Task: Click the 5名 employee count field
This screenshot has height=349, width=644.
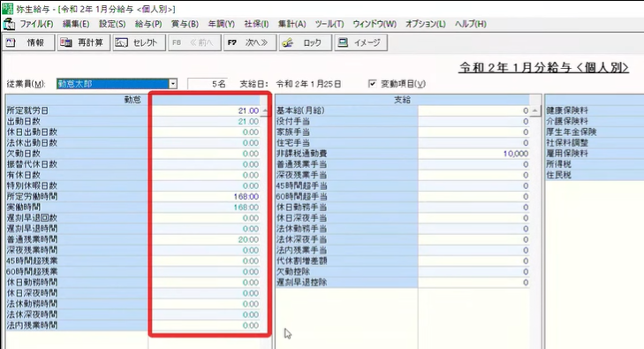Action: click(x=208, y=84)
